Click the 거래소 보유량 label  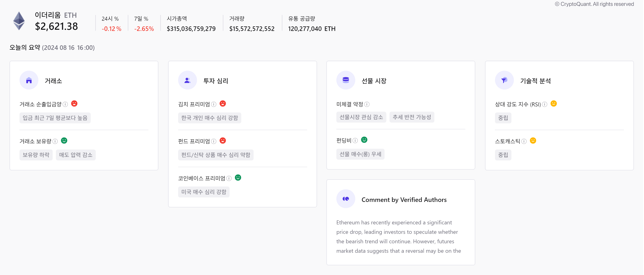click(36, 141)
